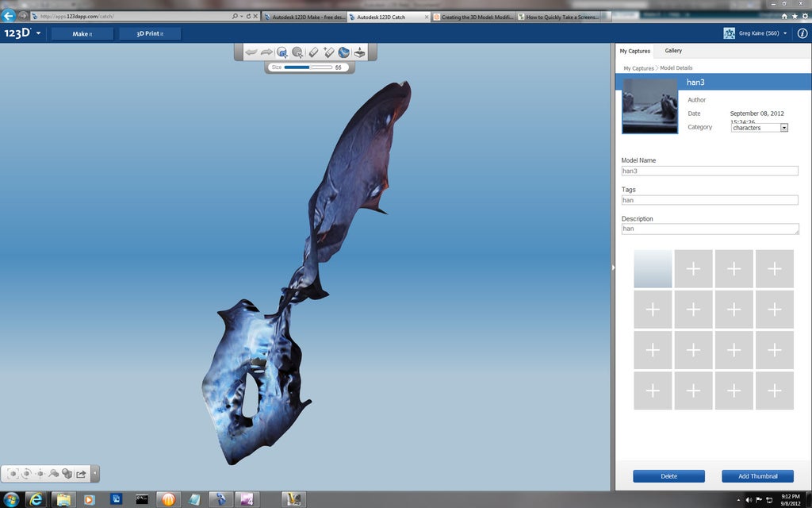The image size is (812, 508).
Task: Activate the pan view tool
Action: (40, 473)
